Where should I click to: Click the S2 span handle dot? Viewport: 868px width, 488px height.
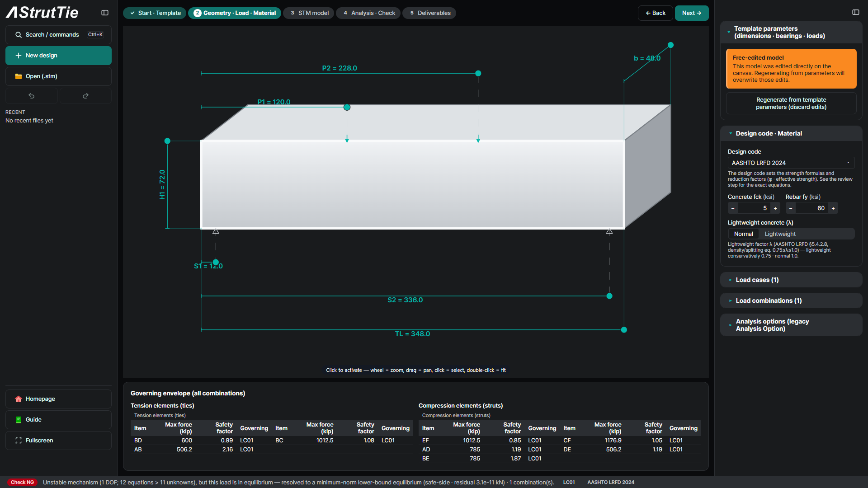click(x=609, y=296)
